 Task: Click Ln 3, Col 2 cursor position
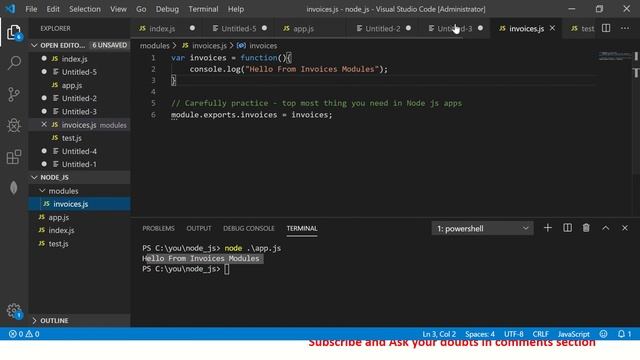coord(439,334)
